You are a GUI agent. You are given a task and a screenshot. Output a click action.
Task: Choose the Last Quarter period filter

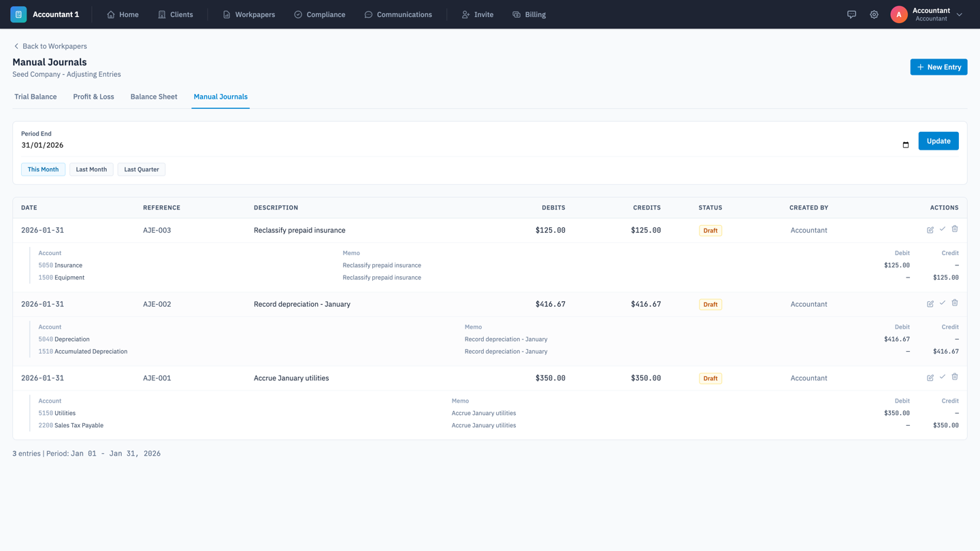coord(142,169)
